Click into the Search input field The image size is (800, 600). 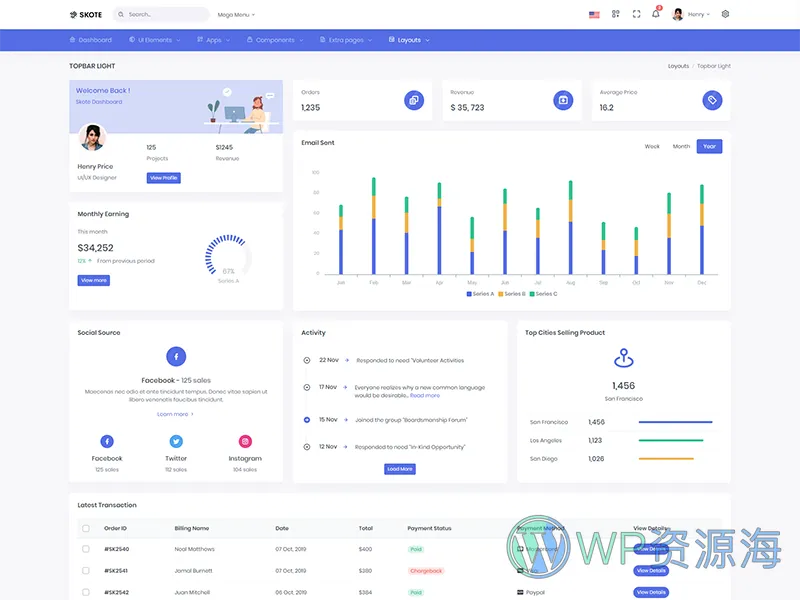pos(165,15)
